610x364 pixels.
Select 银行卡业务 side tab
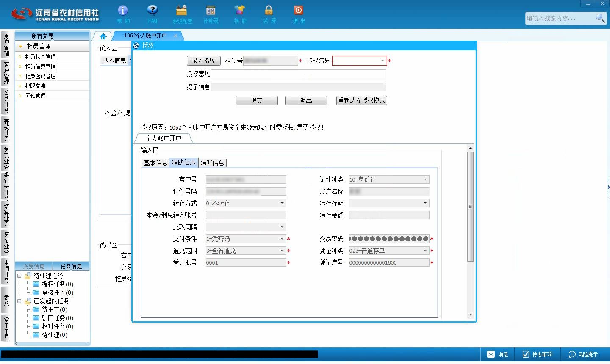coord(6,186)
